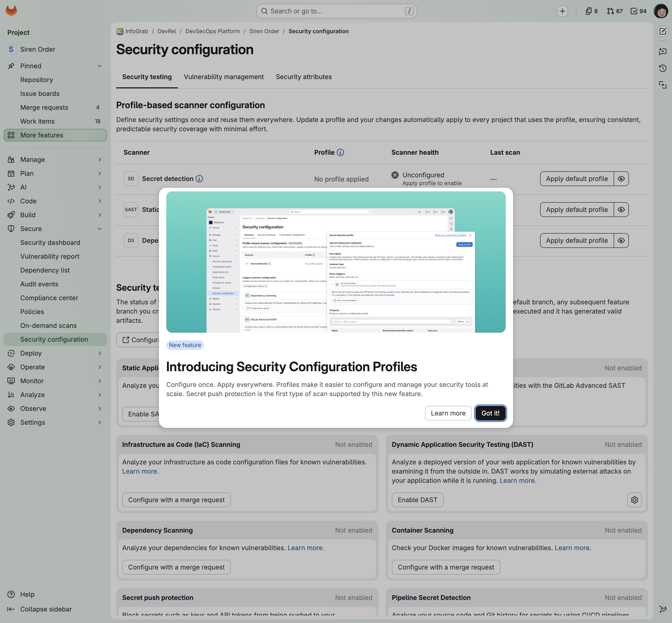Viewport: 672px width, 623px height.
Task: Open merge requests counter showing 67
Action: (615, 11)
